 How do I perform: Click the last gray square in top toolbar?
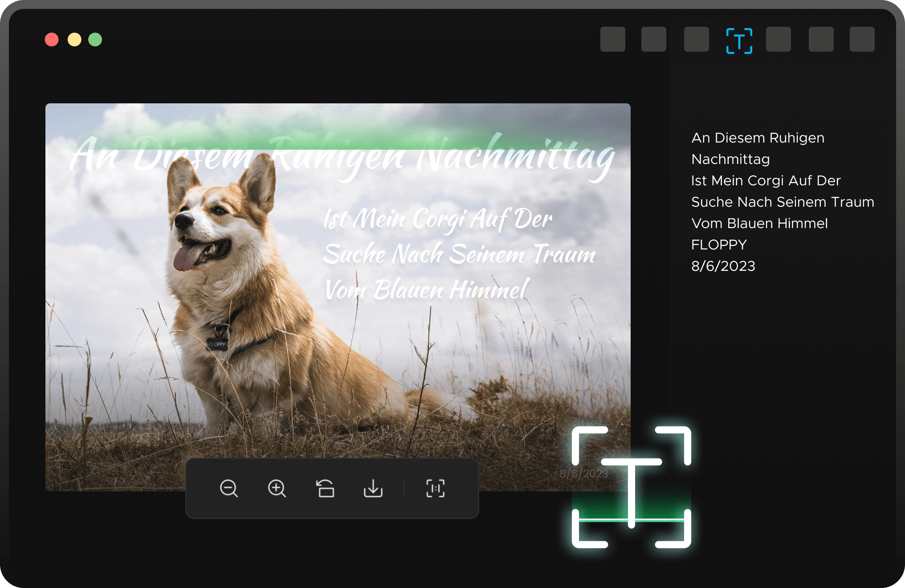pyautogui.click(x=862, y=39)
